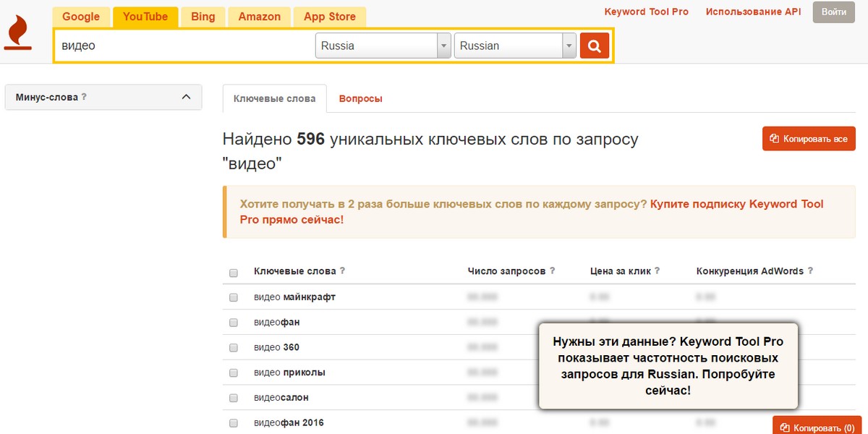Click help icon beside Ключевые слова column

(342, 271)
